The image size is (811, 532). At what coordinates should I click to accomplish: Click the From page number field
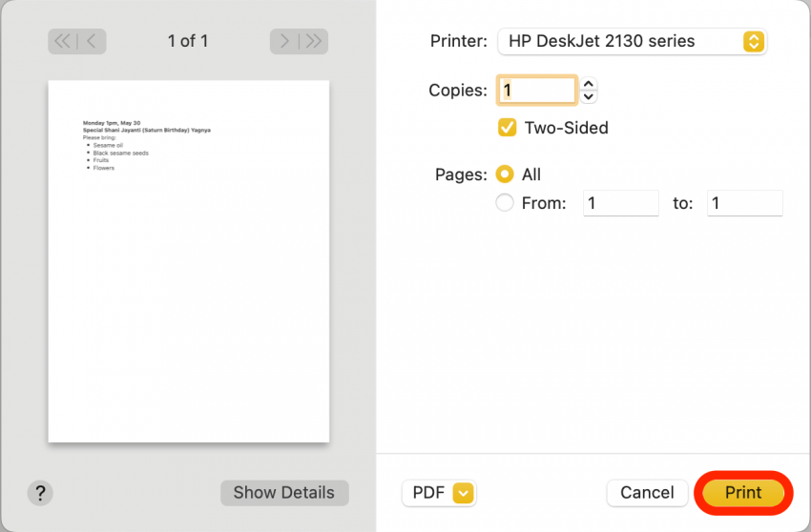point(620,203)
